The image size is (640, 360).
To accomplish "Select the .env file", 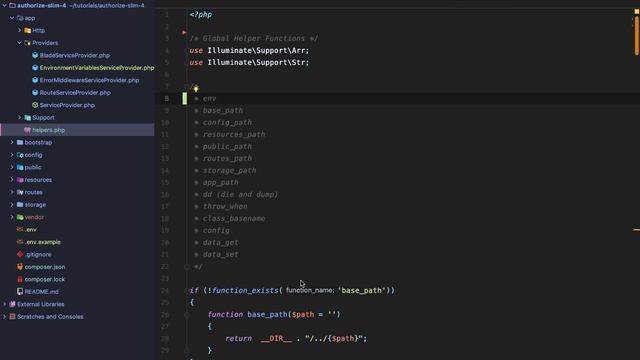I will (31, 229).
